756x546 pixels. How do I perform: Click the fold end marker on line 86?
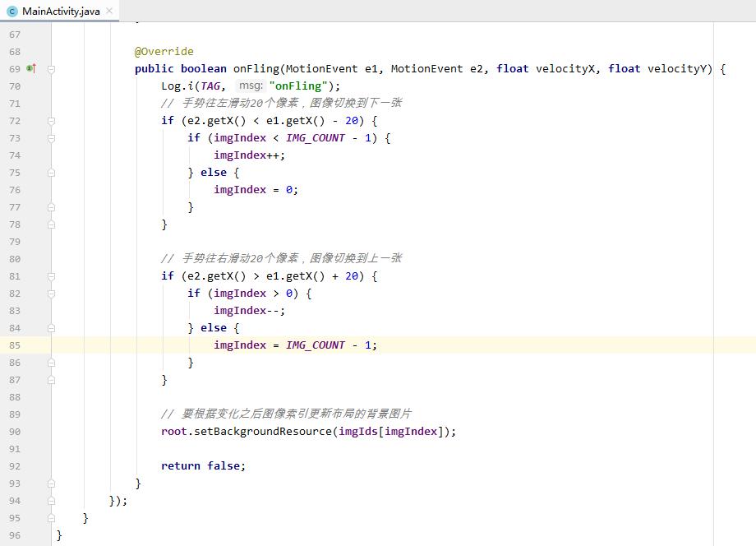[x=51, y=363]
